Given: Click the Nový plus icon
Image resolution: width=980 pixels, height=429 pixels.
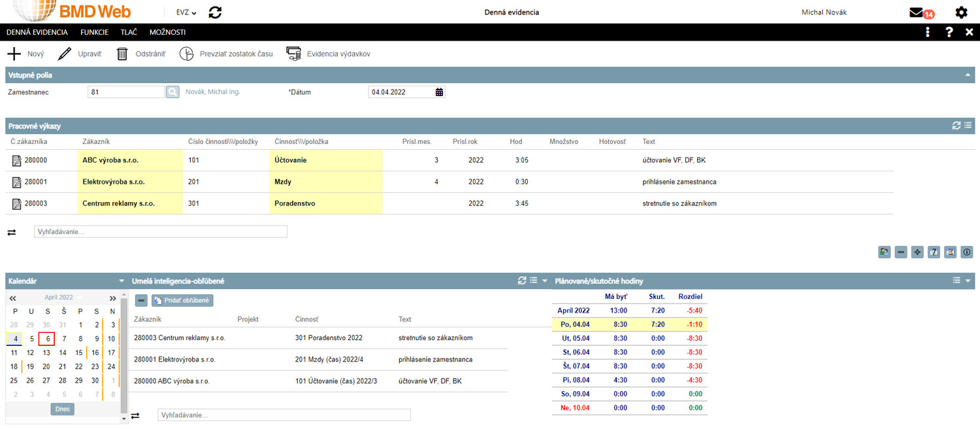Looking at the screenshot, I should click(x=14, y=54).
